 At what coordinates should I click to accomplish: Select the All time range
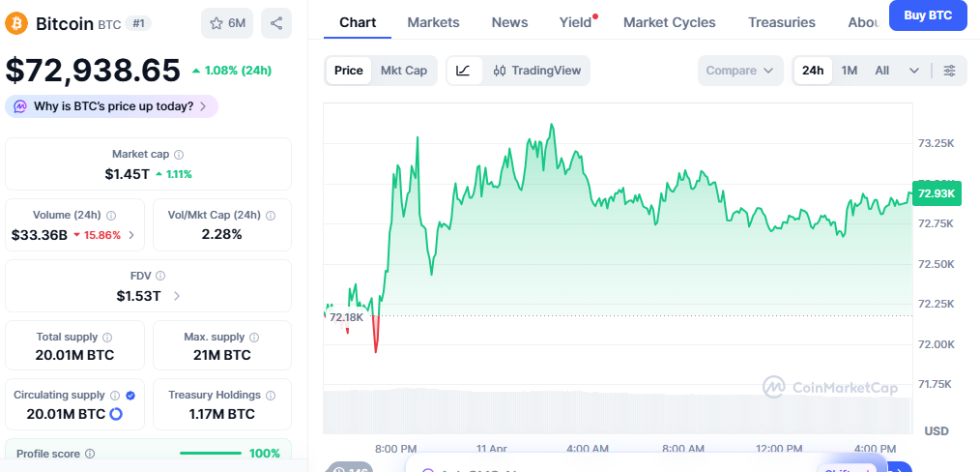pos(881,71)
